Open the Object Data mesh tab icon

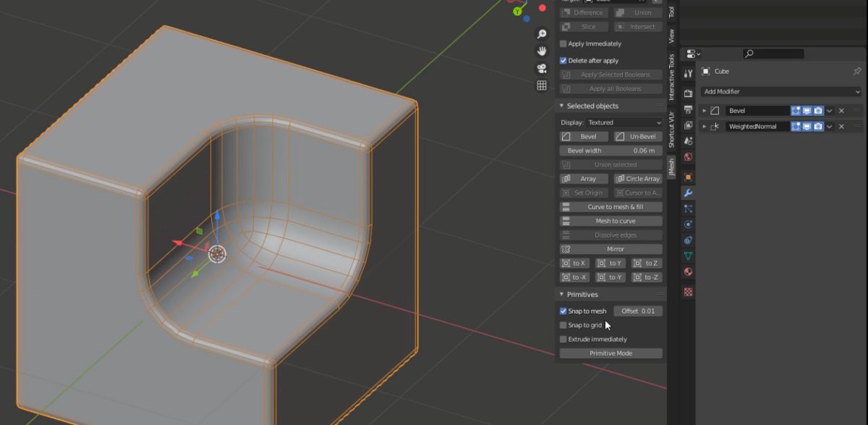(x=689, y=256)
